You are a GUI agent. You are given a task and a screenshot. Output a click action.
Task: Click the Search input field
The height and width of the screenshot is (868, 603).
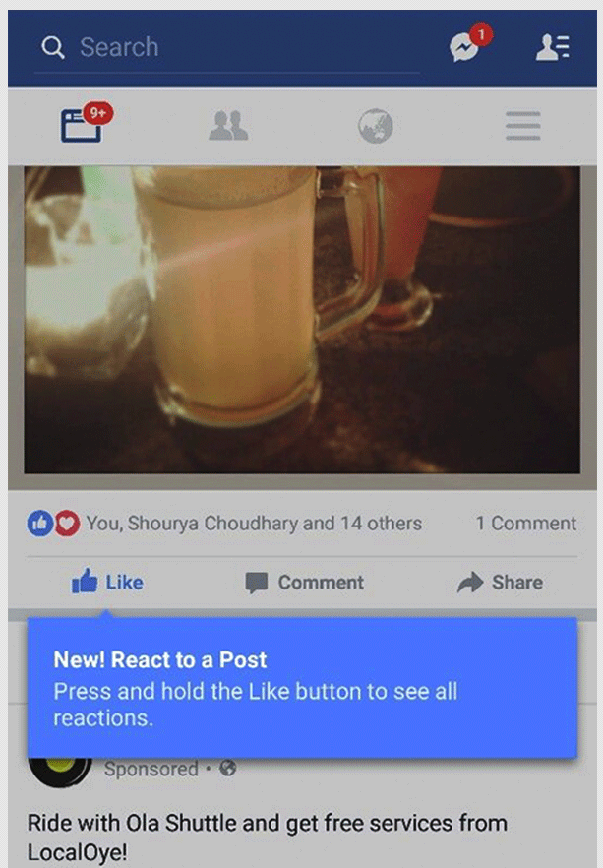pos(227,48)
